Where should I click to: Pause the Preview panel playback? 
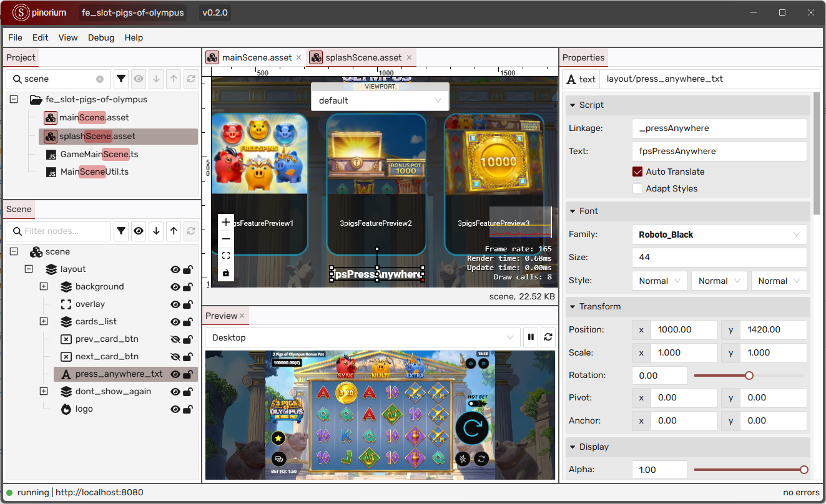531,337
